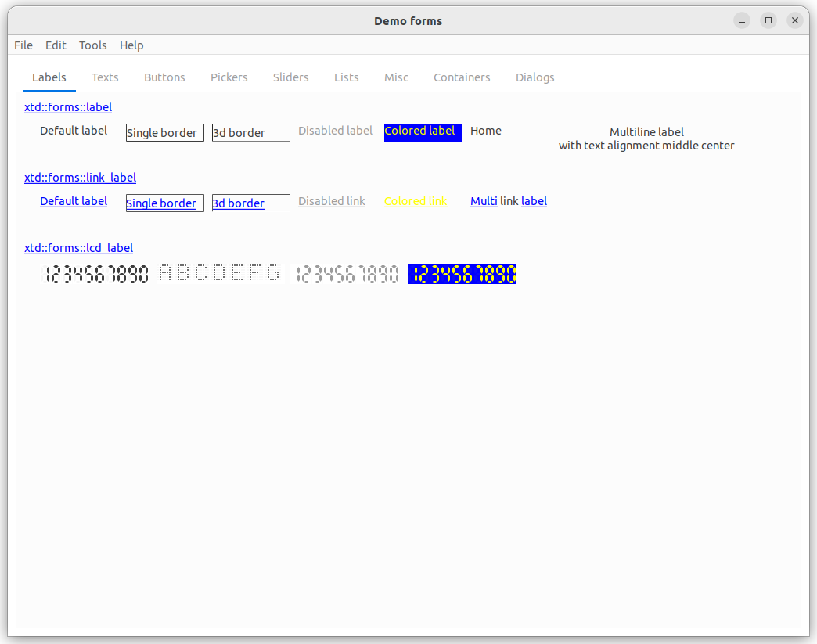
Task: Click the Default label hyperlink
Action: click(74, 201)
